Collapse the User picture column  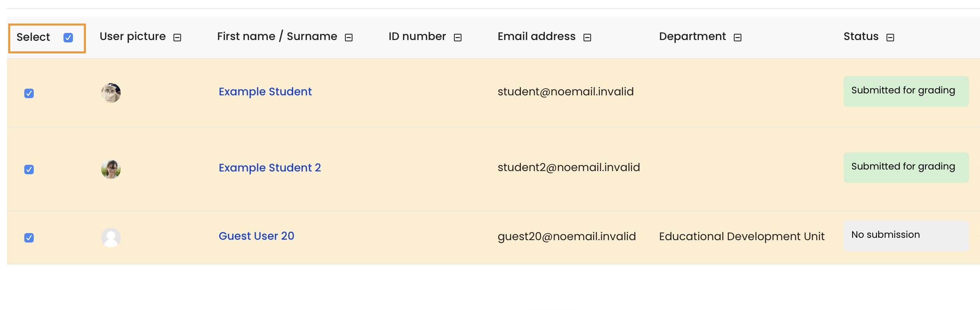pos(177,37)
